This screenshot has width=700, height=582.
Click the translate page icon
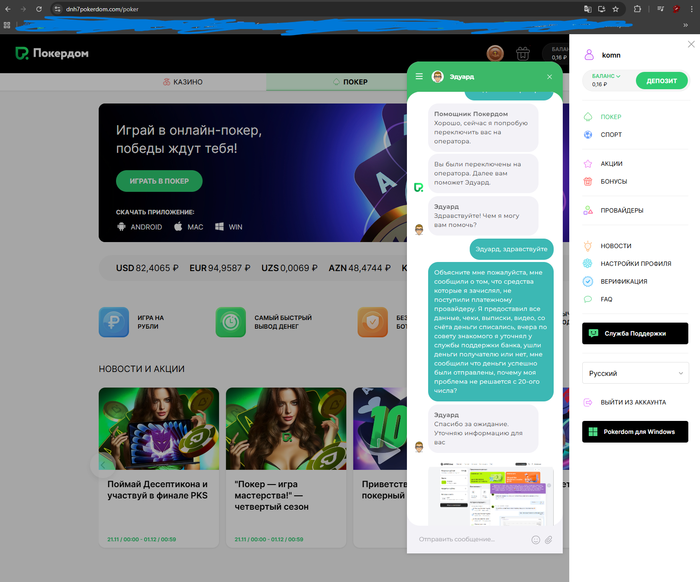click(588, 9)
